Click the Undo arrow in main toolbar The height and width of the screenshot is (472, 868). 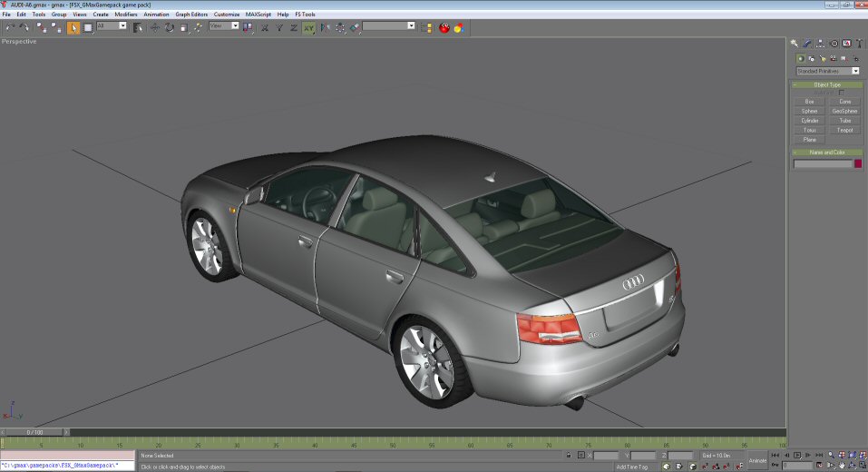[x=10, y=27]
